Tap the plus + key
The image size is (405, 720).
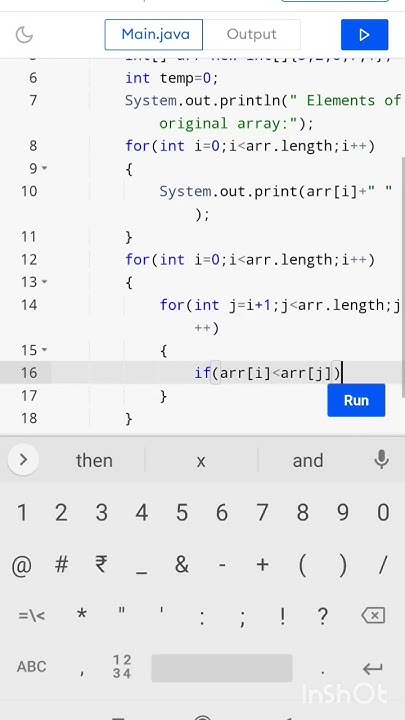[263, 565]
